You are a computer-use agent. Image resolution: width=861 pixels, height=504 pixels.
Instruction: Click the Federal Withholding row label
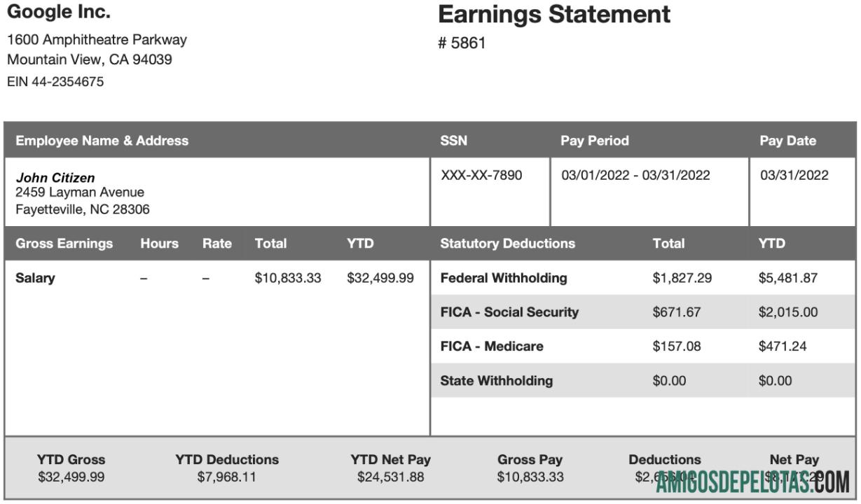503,278
